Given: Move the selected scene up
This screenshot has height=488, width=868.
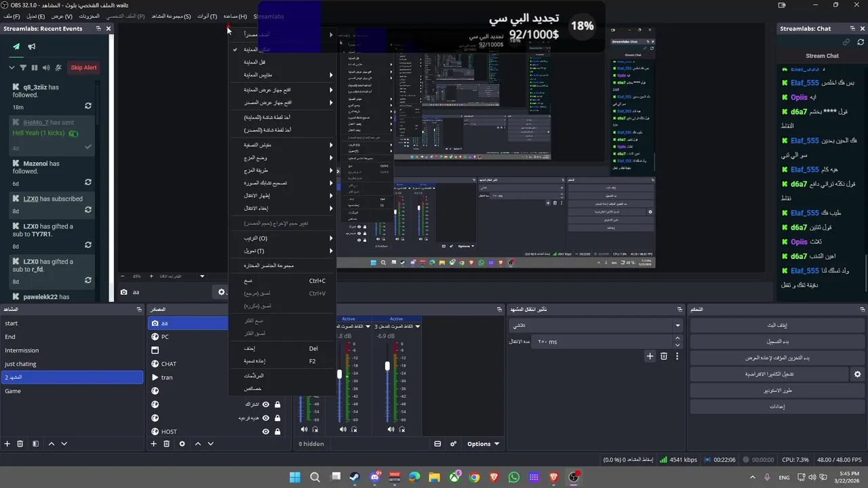Looking at the screenshot, I should (52, 444).
